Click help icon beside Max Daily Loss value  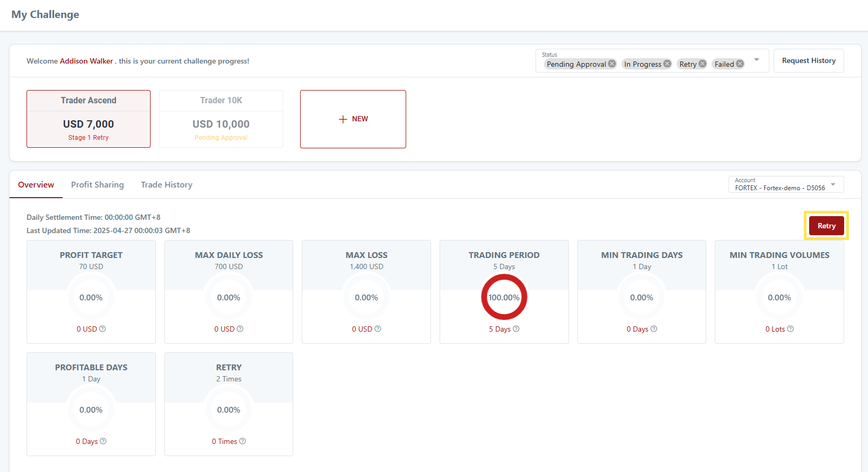point(240,329)
